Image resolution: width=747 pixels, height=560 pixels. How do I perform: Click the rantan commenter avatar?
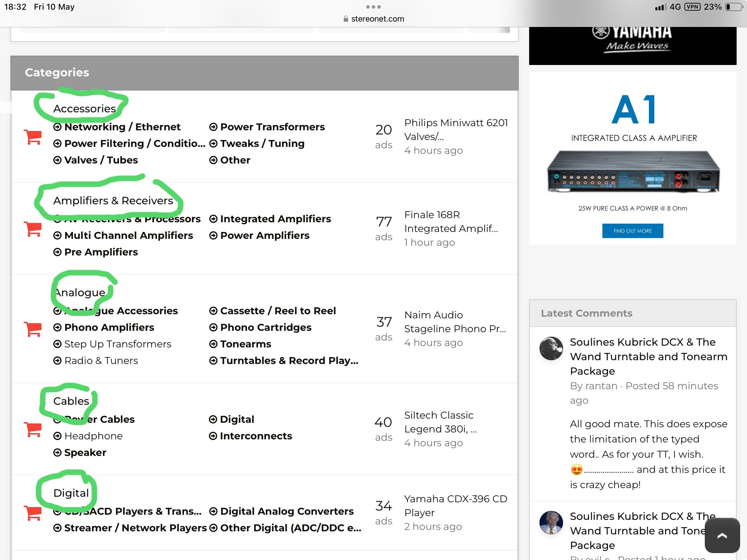(x=551, y=348)
